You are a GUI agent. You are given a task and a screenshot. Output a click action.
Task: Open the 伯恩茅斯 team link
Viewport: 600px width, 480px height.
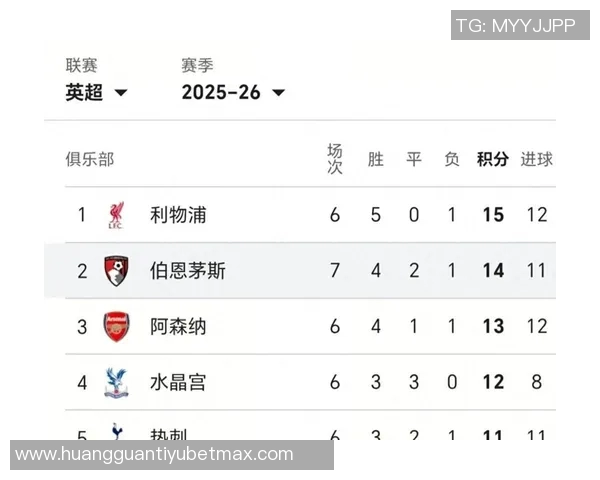click(x=188, y=270)
